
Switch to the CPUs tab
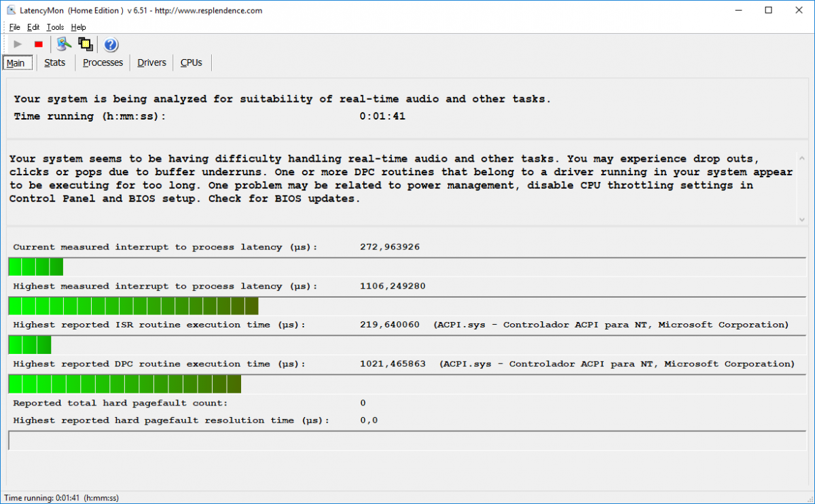pos(192,62)
